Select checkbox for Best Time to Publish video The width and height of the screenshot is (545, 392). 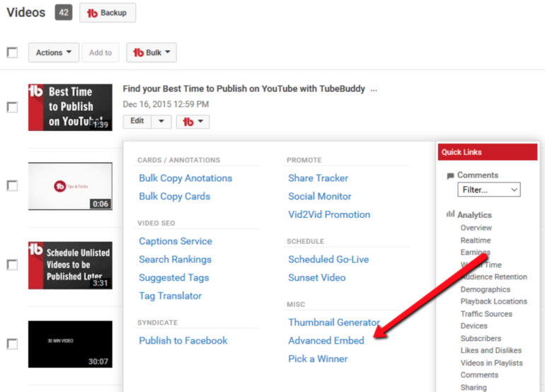pos(13,107)
